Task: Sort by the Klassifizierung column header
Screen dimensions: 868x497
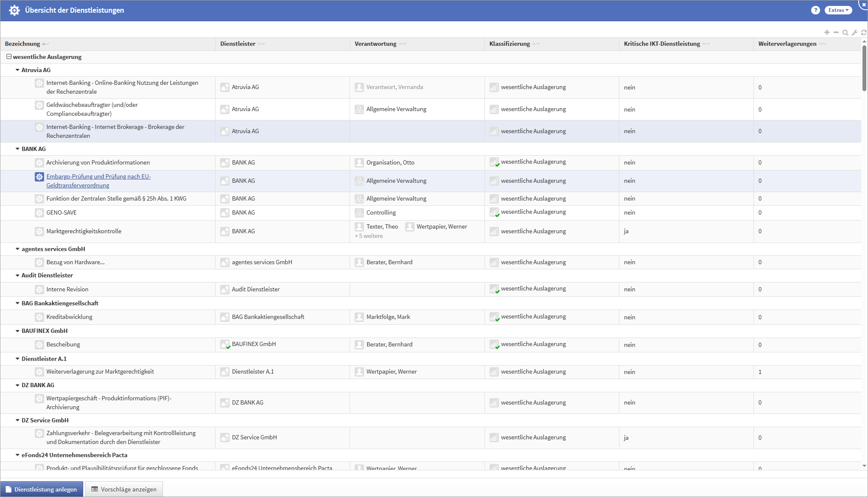Action: tap(509, 44)
